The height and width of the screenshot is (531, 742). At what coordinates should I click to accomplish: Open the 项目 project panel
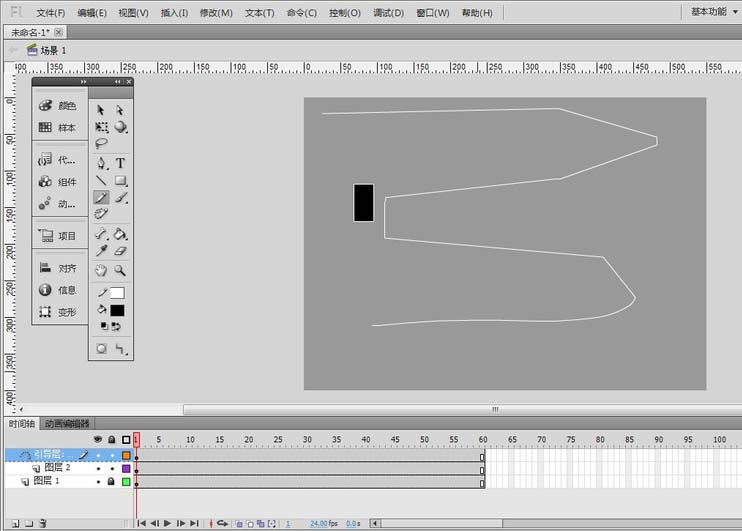tap(57, 236)
